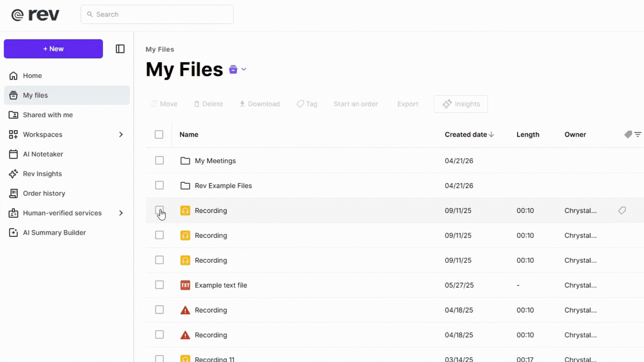Open Home in sidebar
The image size is (644, 362).
click(67, 76)
